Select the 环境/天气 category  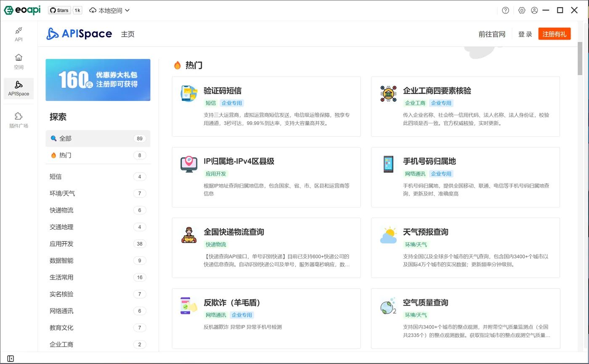point(98,193)
